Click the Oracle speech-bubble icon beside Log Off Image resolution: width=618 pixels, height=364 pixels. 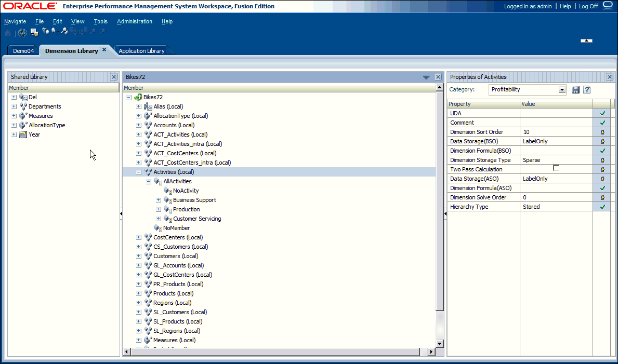point(608,6)
